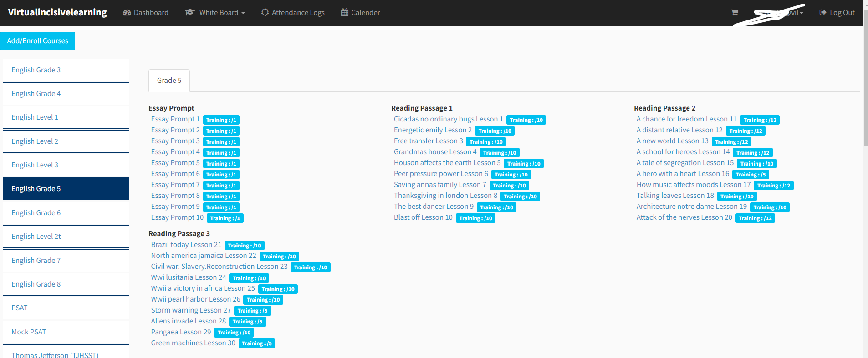This screenshot has height=358, width=868.
Task: Select the PSAT course in sidebar
Action: [66, 308]
